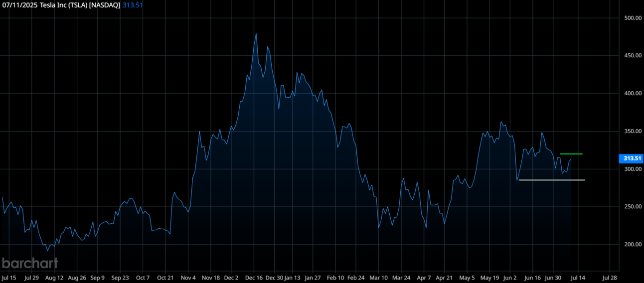Click the Sep 9 date label
The width and height of the screenshot is (644, 283).
(x=97, y=278)
